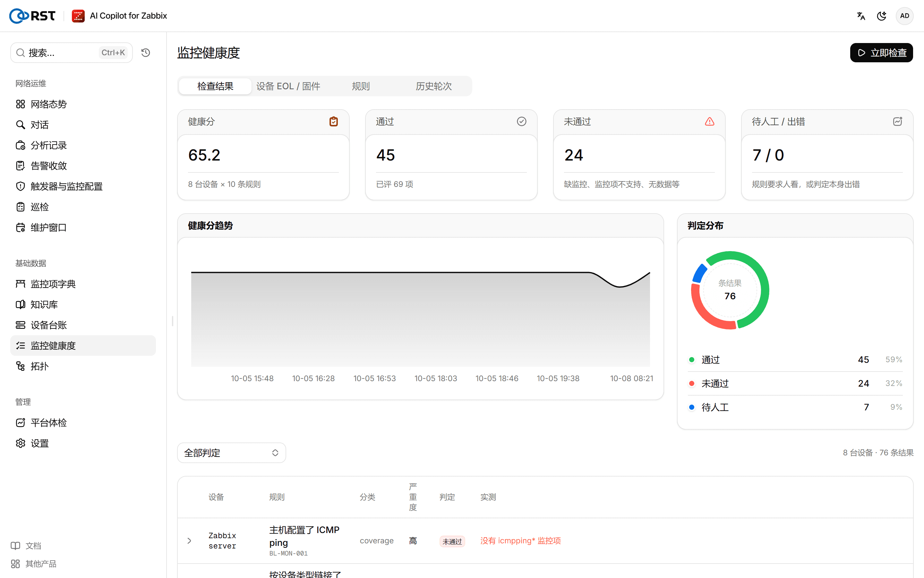Open 分析记录 in sidebar
Image resolution: width=924 pixels, height=578 pixels.
pos(83,145)
